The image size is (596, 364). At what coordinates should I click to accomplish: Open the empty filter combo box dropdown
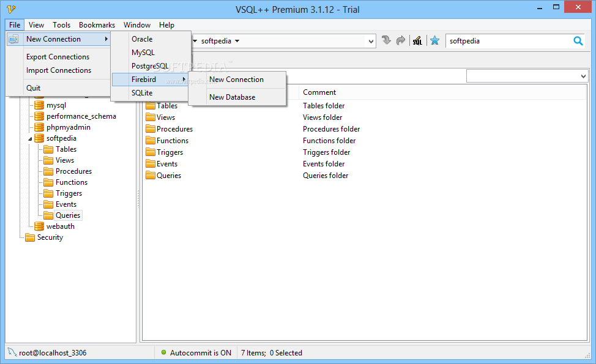pos(584,76)
